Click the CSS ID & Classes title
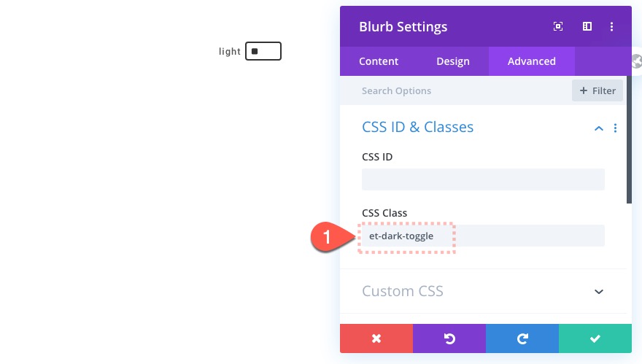 coord(417,127)
